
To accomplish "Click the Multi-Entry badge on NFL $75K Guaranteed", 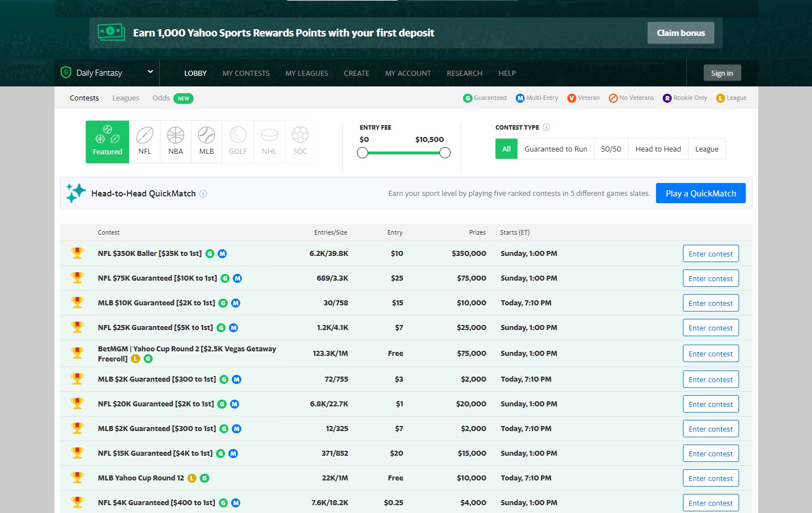I will pyautogui.click(x=237, y=278).
